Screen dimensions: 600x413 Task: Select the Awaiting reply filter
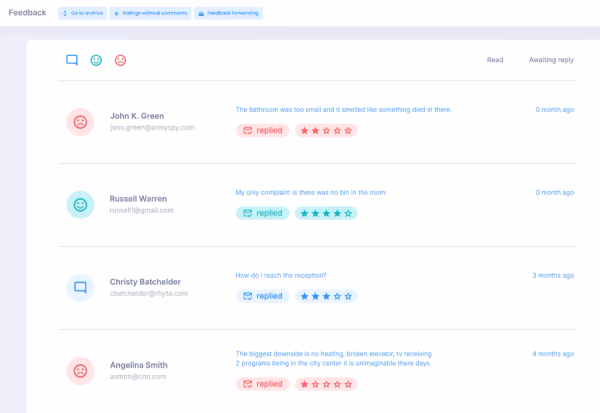tap(551, 60)
